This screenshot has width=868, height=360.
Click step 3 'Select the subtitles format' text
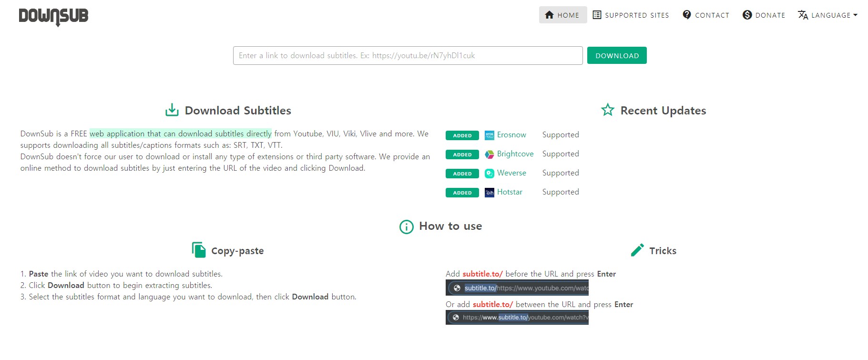tap(188, 297)
